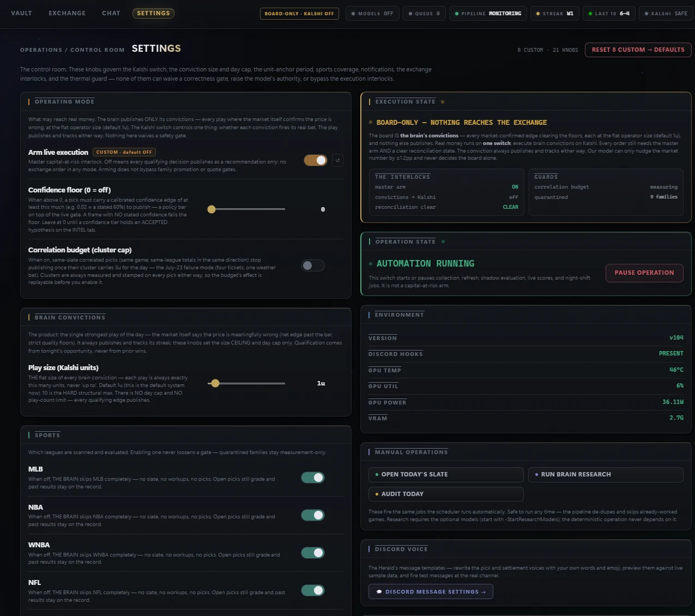Click the MODELS OFF status pill
This screenshot has width=695, height=616.
coord(372,14)
